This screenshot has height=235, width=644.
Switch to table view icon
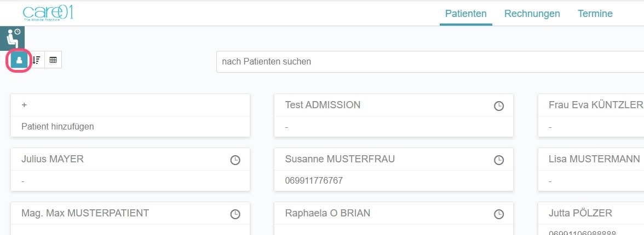(53, 60)
